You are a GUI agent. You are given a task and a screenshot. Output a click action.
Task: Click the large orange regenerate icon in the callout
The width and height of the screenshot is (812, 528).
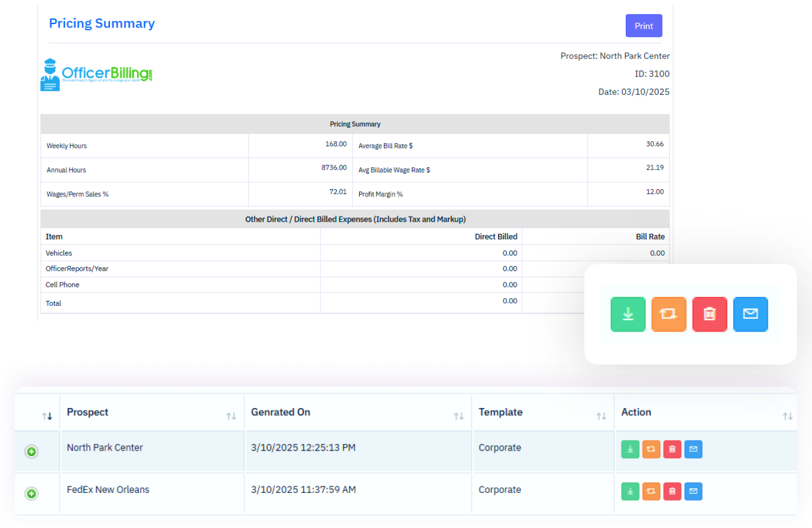tap(669, 314)
